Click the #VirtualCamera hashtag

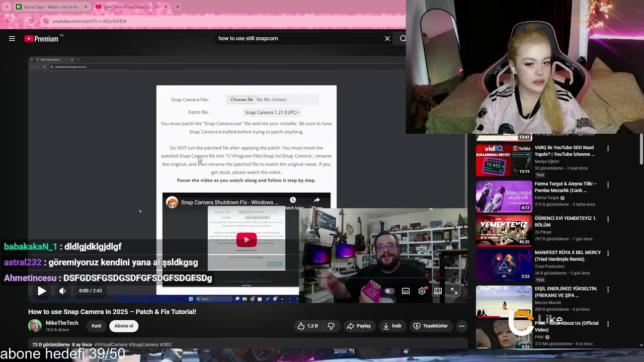coord(111,345)
